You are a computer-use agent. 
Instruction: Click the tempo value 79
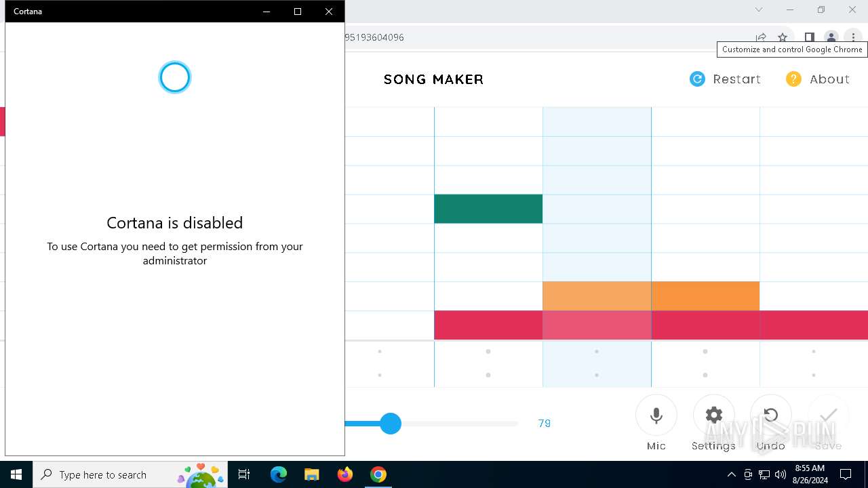(545, 424)
